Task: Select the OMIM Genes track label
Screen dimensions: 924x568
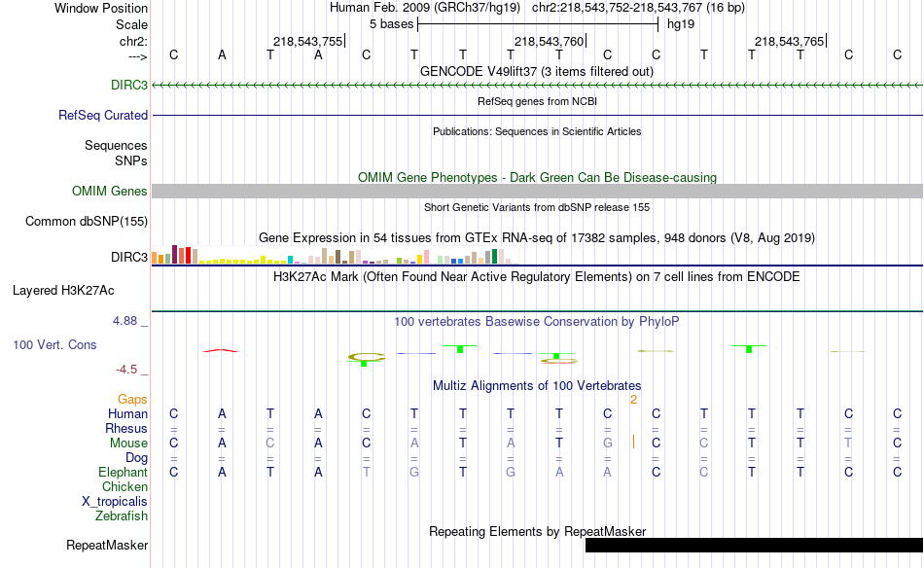Action: point(109,191)
